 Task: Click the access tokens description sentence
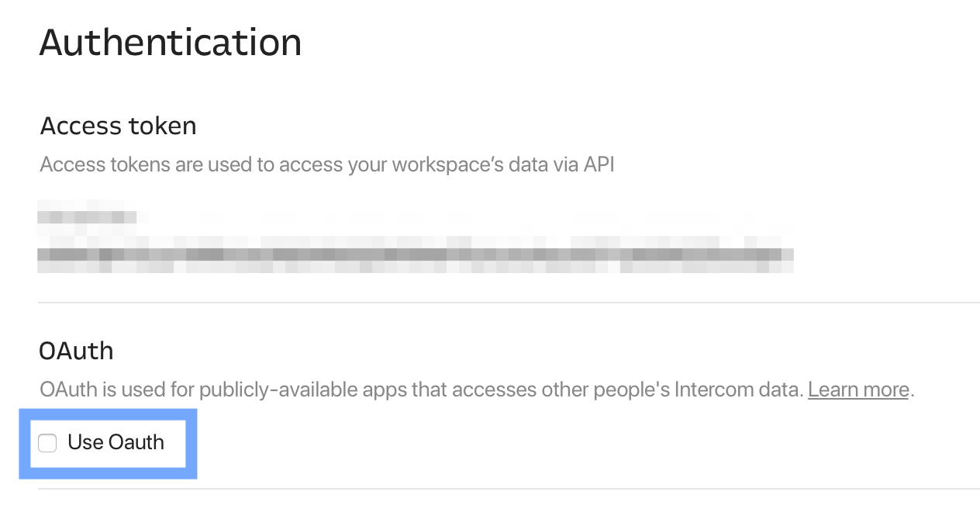[x=327, y=164]
